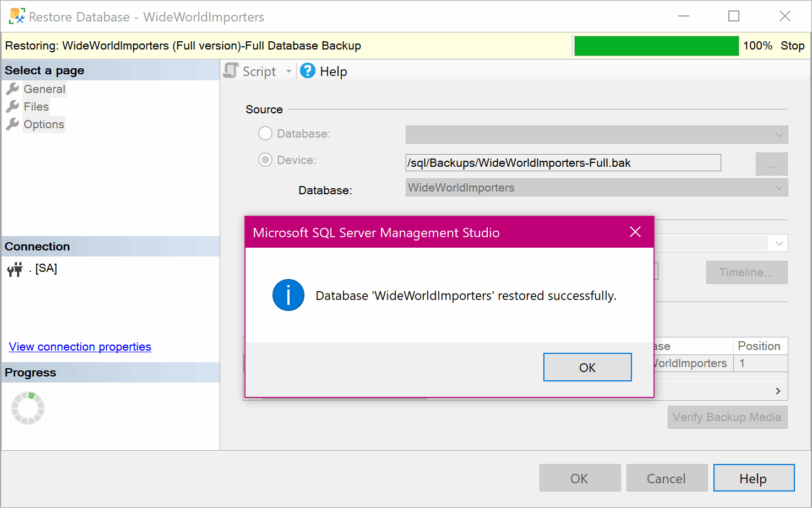Screen dimensions: 812x508
Task: Click the progress spinner in the Progress panel
Action: click(x=27, y=408)
